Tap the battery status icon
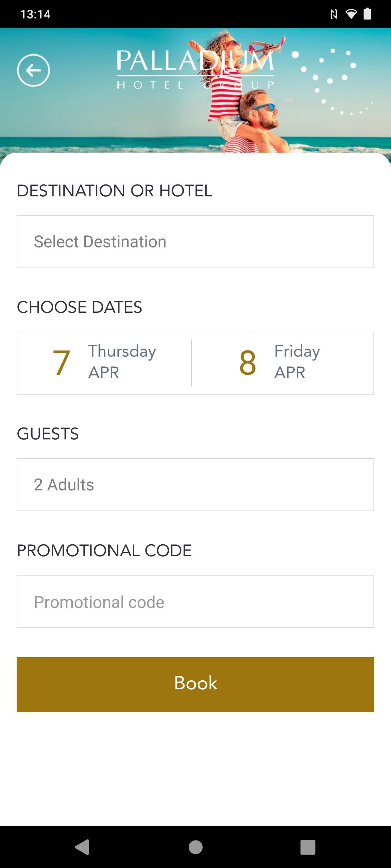Viewport: 391px width, 868px height. (367, 14)
